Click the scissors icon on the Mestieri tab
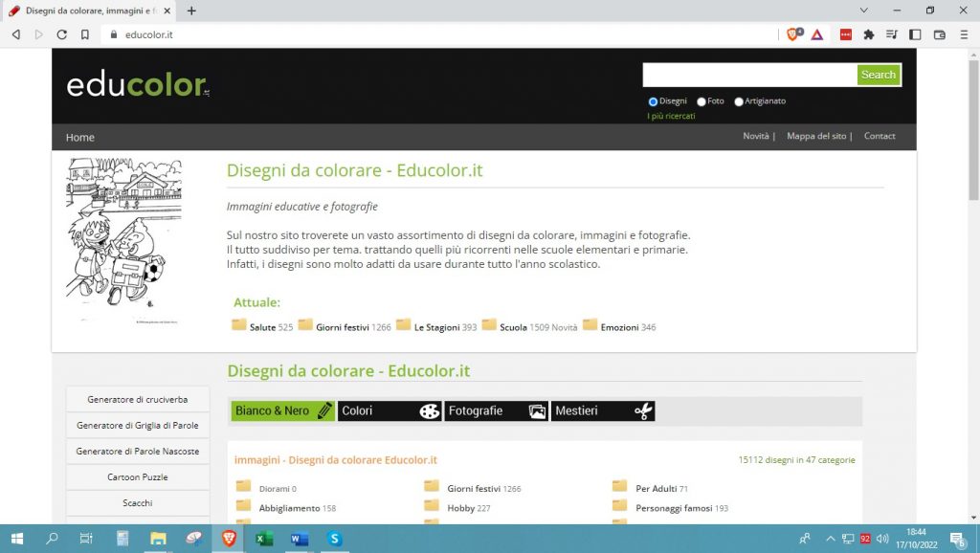 click(x=642, y=410)
